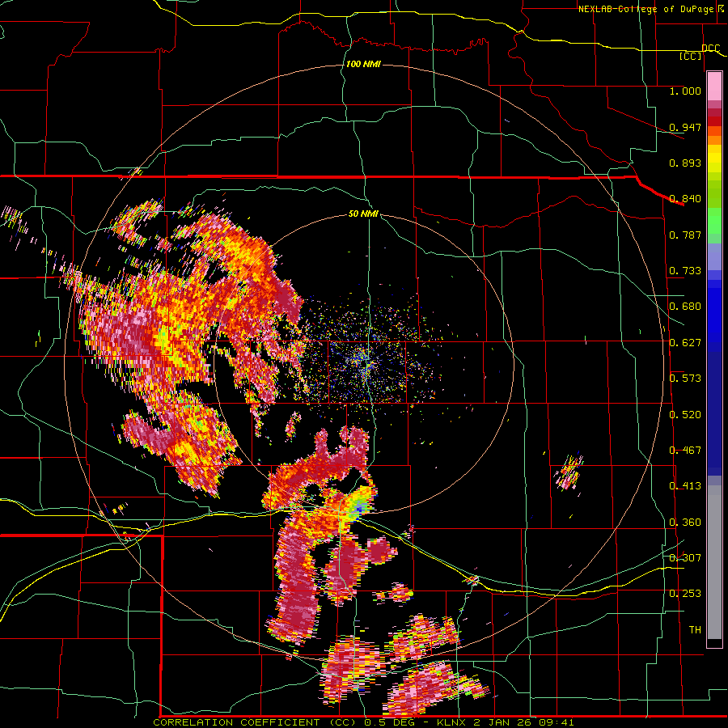
Task: Click the [CC] units label
Action: click(x=691, y=56)
